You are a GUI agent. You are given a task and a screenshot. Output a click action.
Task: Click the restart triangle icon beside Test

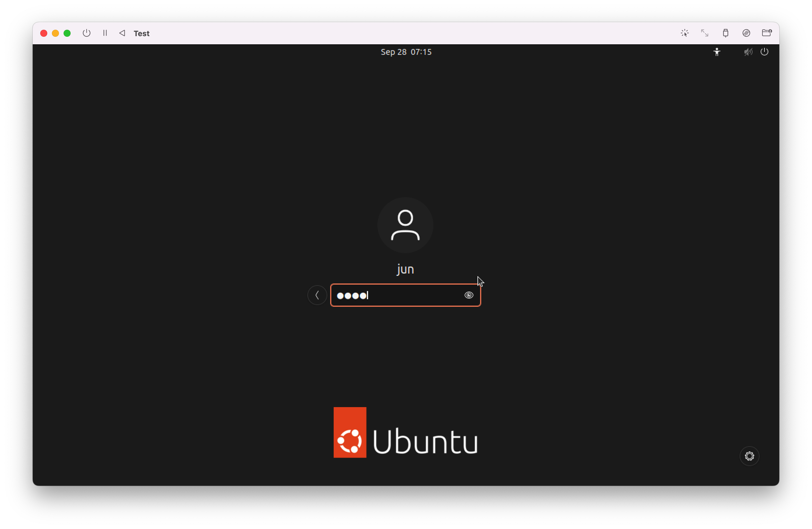point(122,33)
